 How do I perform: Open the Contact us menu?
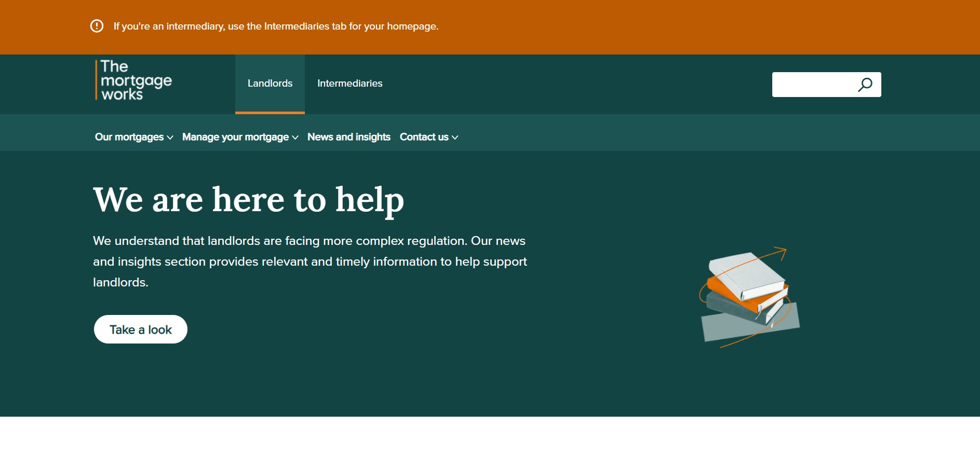pos(424,137)
